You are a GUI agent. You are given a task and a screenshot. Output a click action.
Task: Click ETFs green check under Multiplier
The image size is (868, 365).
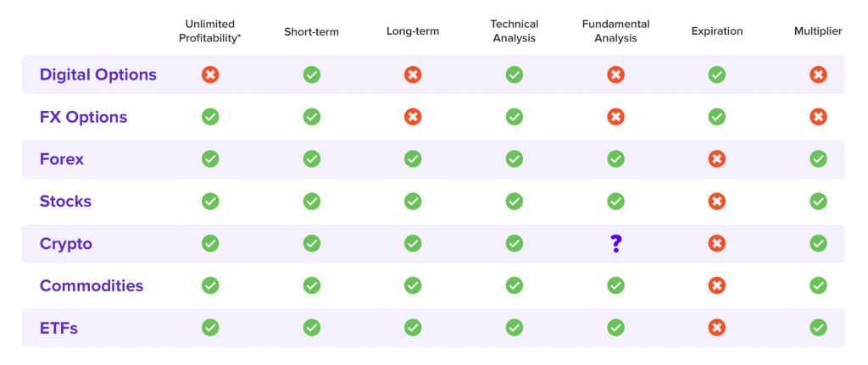point(818,328)
